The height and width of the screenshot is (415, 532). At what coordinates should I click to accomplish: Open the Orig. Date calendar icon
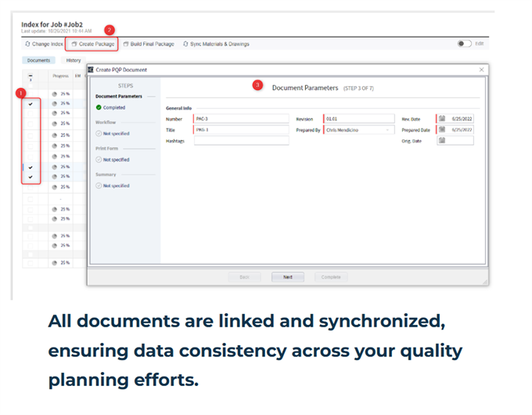(x=441, y=141)
